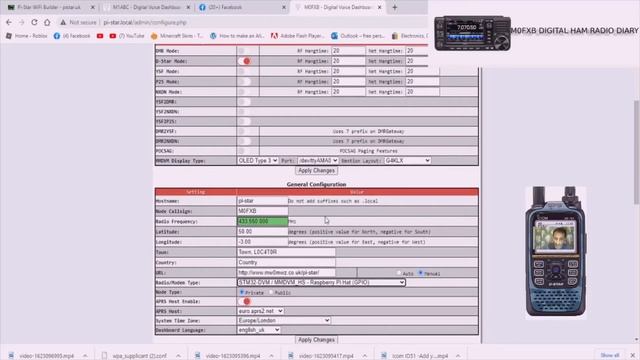
Task: Toggle the YSF2DMR switch
Action: click(x=244, y=102)
